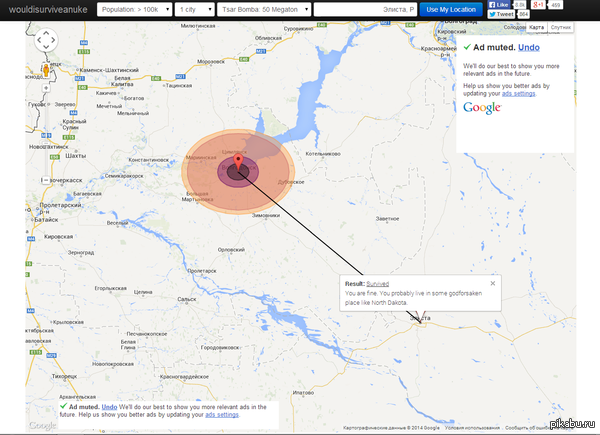
Task: Click the Google +1 share button
Action: pyautogui.click(x=536, y=5)
